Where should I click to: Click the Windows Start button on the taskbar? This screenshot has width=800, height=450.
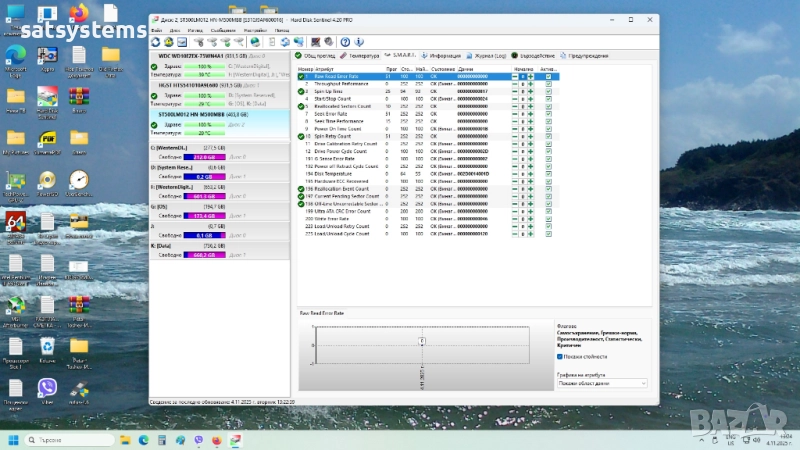[14, 439]
